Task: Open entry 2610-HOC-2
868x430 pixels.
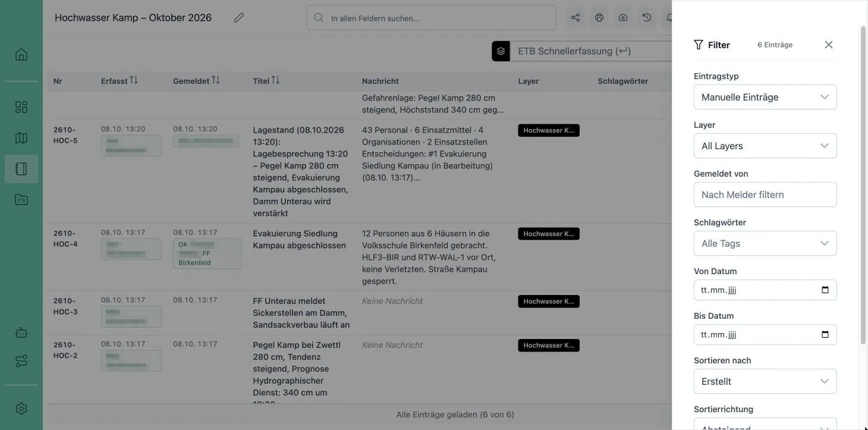Action: (65, 350)
